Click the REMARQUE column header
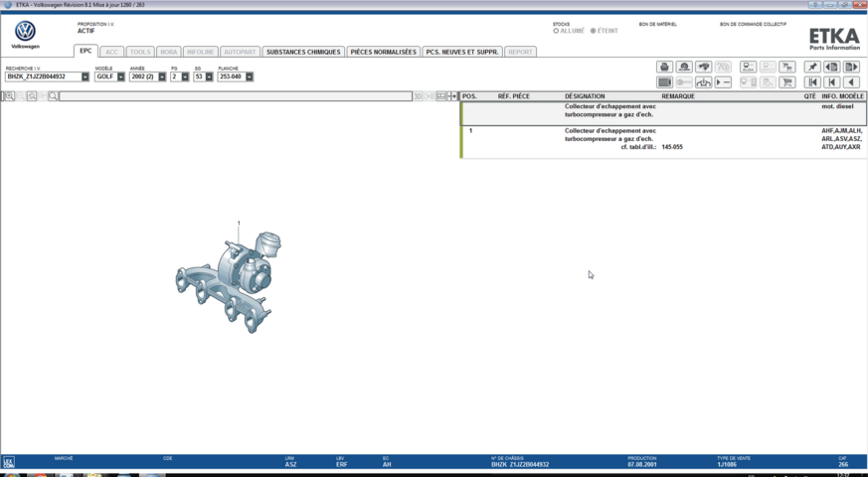 pos(678,96)
